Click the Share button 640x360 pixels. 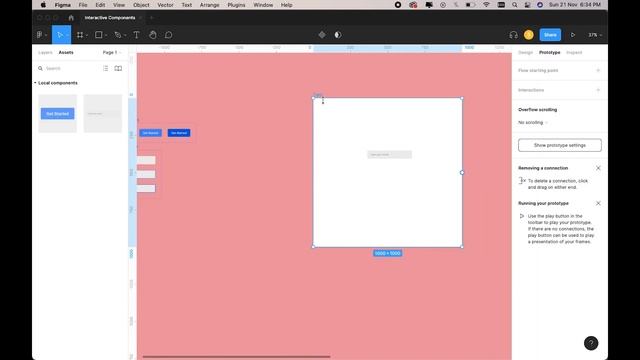(x=550, y=35)
